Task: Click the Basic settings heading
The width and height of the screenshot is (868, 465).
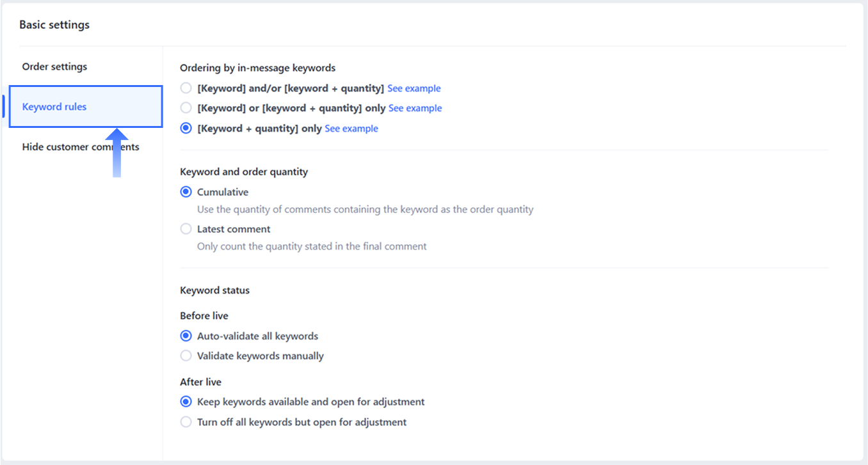Action: point(54,25)
